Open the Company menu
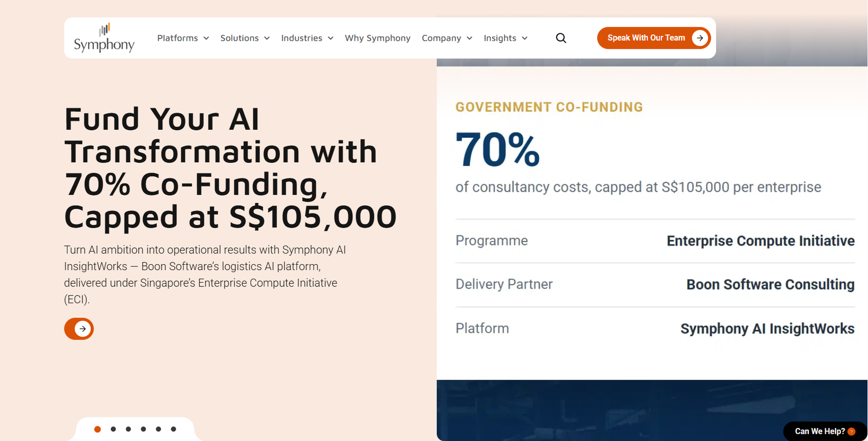The height and width of the screenshot is (441, 868). coord(447,38)
